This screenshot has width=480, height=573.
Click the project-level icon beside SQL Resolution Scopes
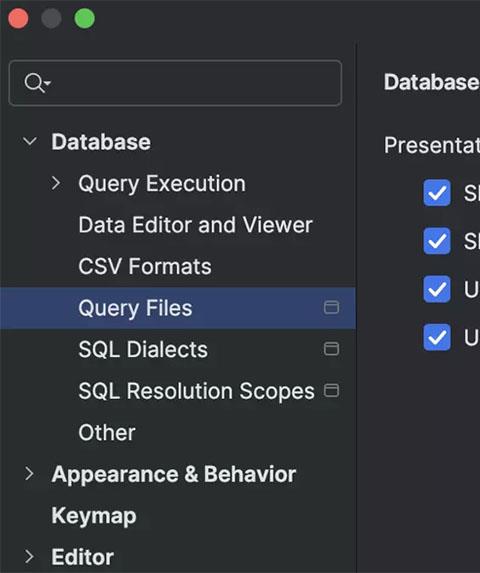coord(331,390)
